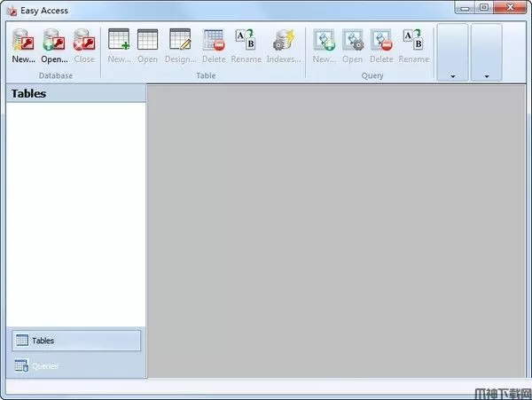The image size is (532, 400).
Task: Open table Indexes dialog
Action: (284, 46)
